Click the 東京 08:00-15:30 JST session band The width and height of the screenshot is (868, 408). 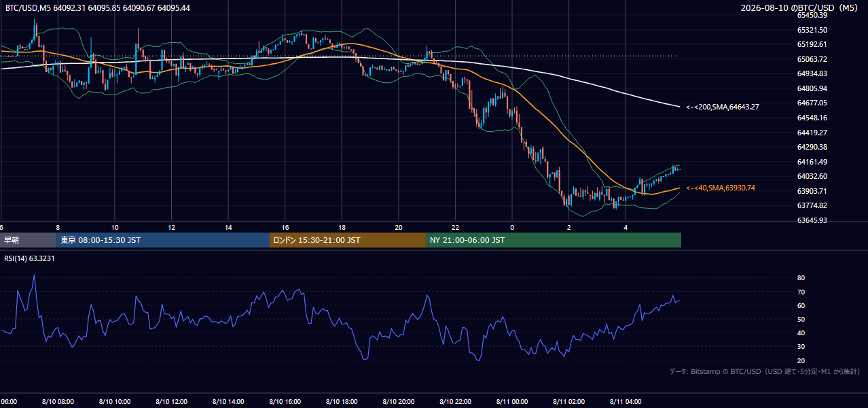(163, 240)
